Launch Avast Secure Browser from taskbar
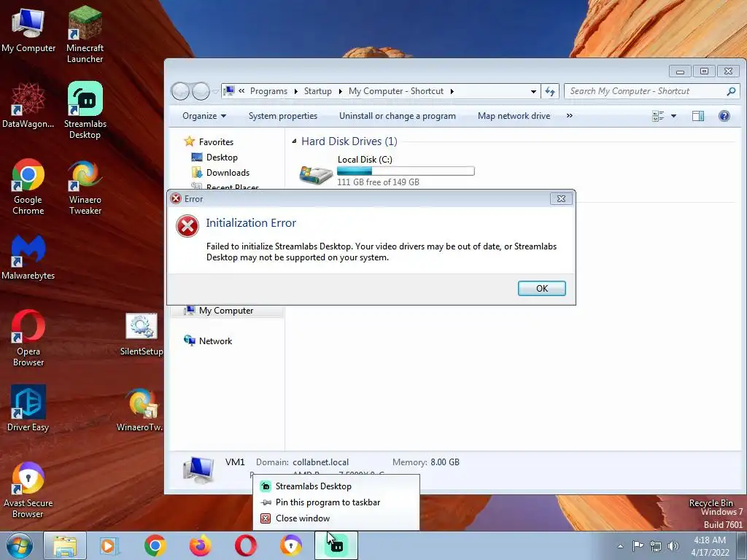This screenshot has height=560, width=747. [290, 545]
